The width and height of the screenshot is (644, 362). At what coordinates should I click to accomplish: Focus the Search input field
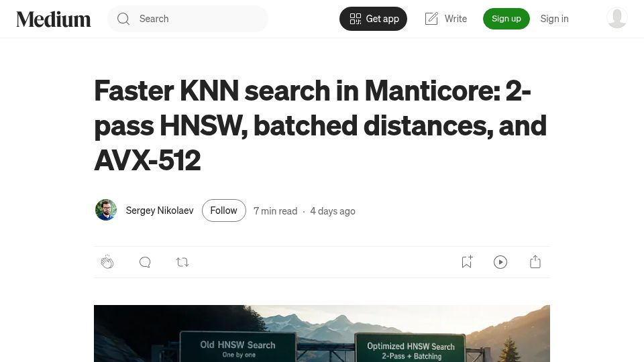188,19
